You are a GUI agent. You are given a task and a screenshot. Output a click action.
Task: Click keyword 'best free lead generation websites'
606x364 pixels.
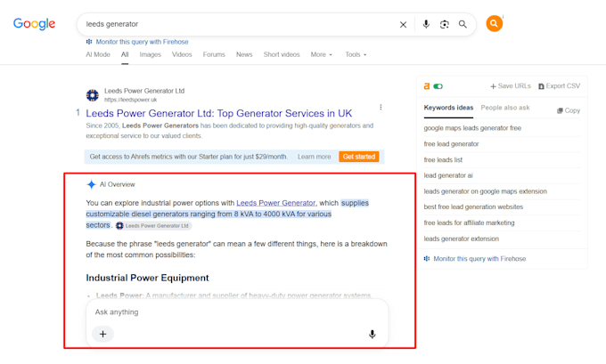pyautogui.click(x=473, y=206)
